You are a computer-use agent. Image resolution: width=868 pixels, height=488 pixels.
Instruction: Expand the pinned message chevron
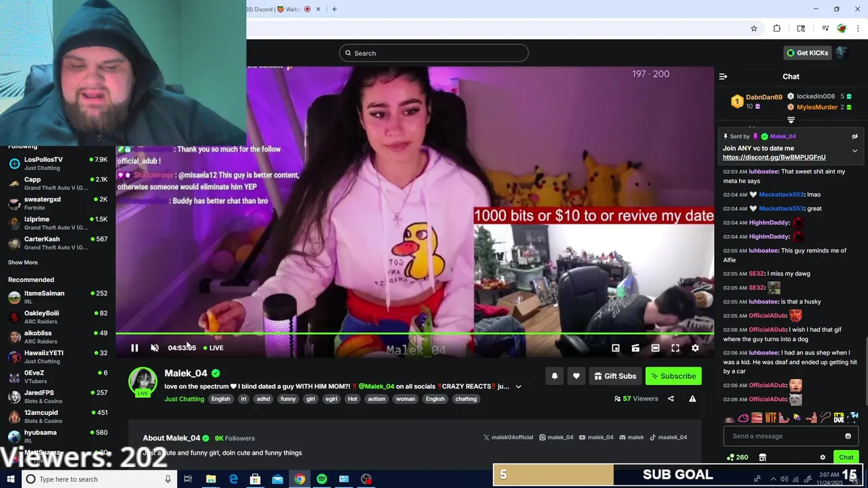coord(854,150)
